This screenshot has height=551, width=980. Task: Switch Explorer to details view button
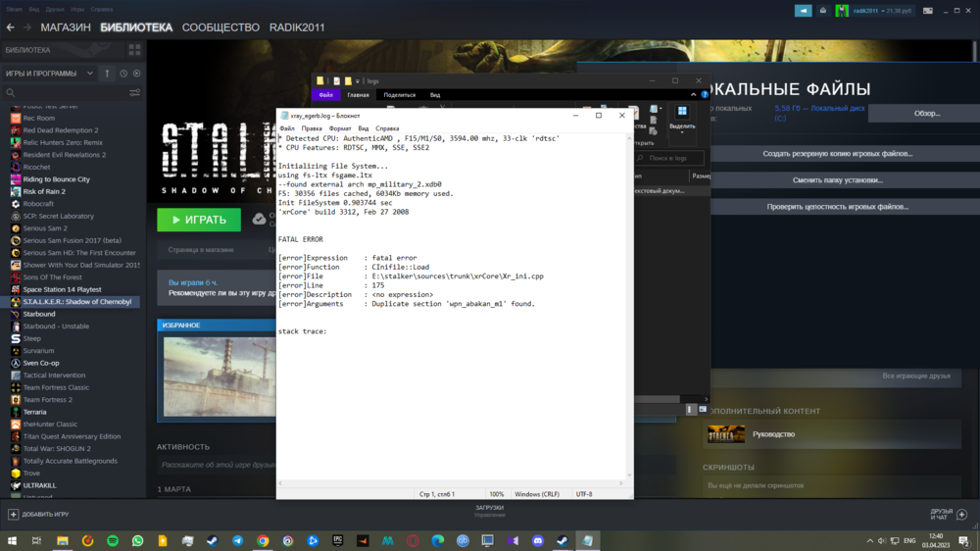690,409
